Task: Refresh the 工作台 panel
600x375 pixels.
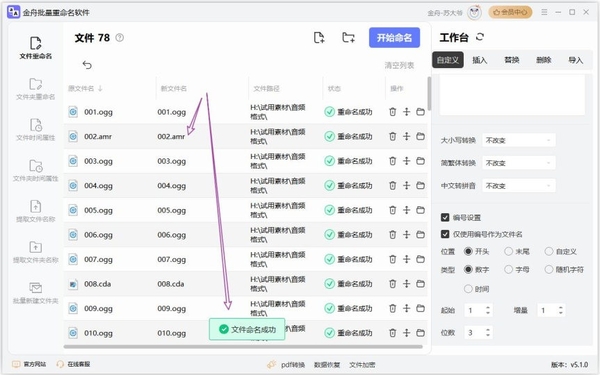Action: (480, 37)
